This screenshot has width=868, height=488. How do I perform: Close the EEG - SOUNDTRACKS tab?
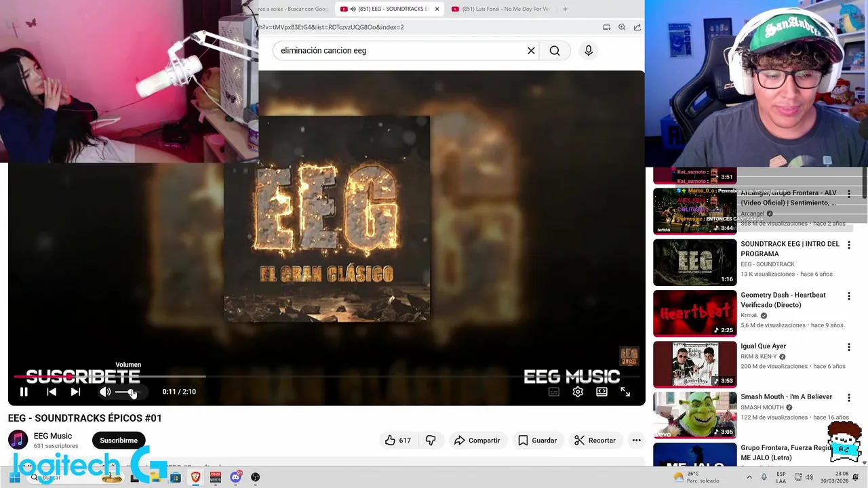point(437,9)
